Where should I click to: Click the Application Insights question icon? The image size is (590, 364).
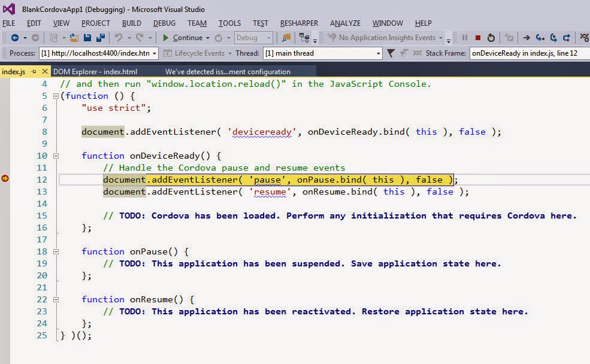coord(331,37)
